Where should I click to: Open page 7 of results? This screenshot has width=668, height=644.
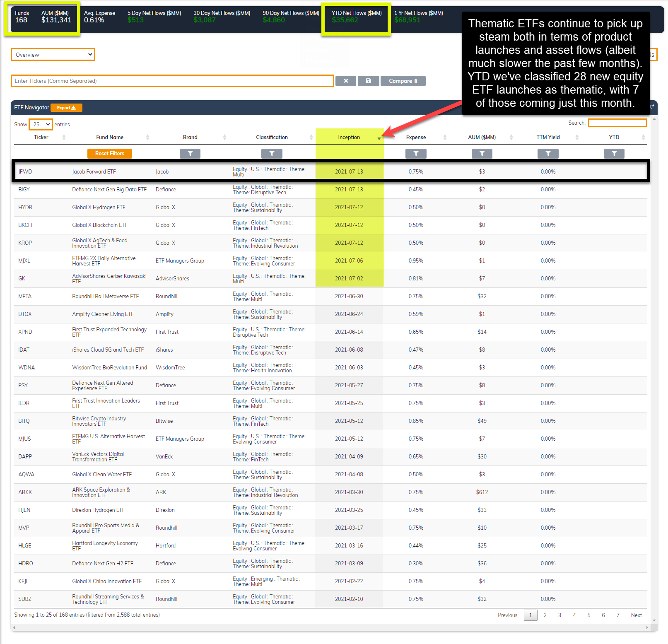coord(617,615)
